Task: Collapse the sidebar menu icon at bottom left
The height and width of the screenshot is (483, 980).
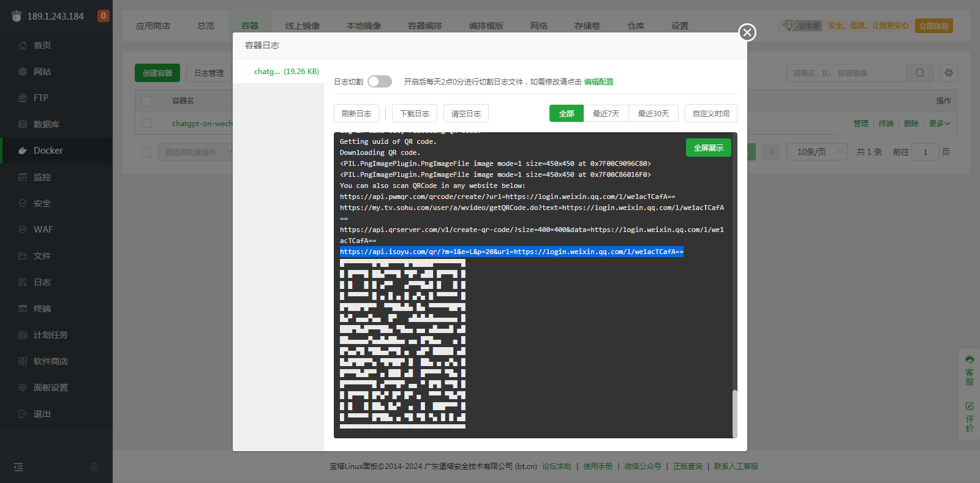Action: pyautogui.click(x=18, y=467)
